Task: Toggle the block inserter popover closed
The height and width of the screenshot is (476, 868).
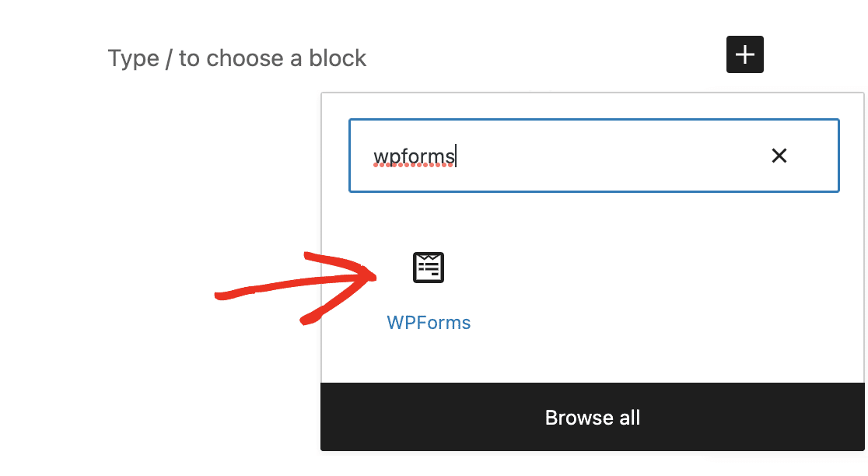Action: (744, 54)
